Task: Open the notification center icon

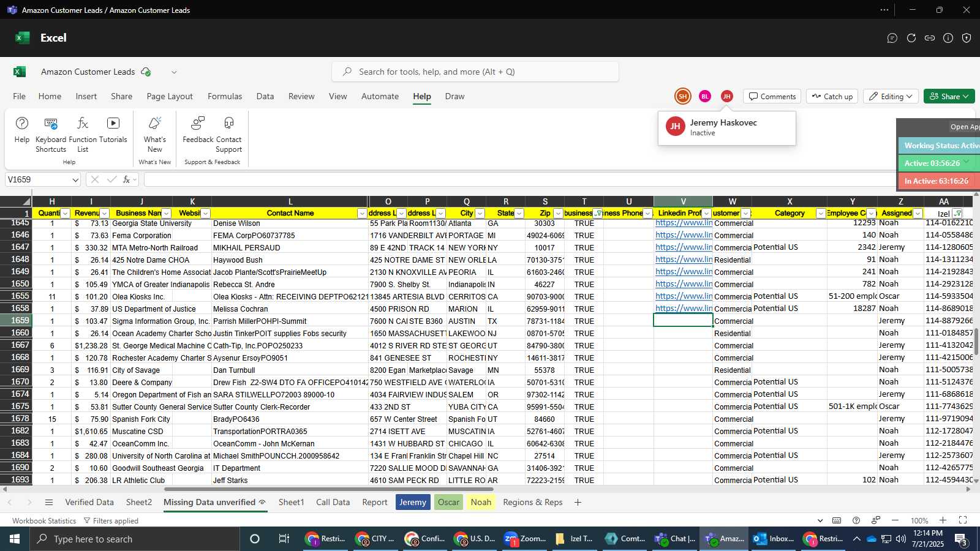Action: [x=962, y=539]
